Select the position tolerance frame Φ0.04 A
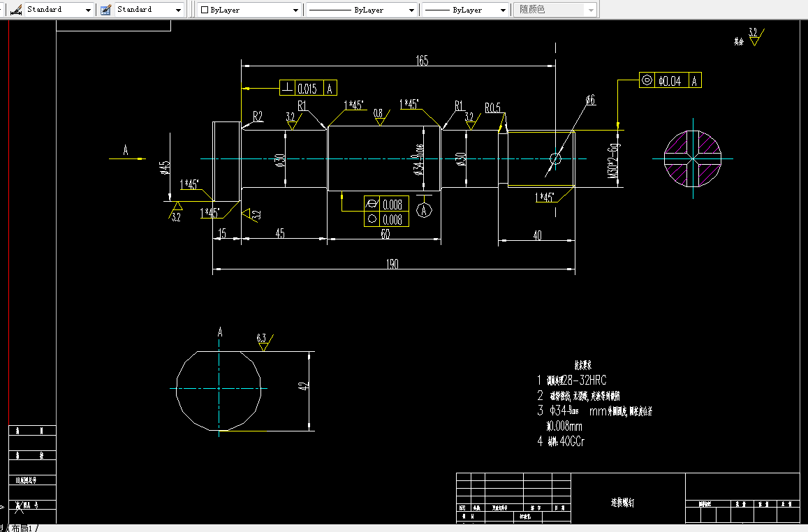Image resolution: width=808 pixels, height=532 pixels. (x=670, y=80)
